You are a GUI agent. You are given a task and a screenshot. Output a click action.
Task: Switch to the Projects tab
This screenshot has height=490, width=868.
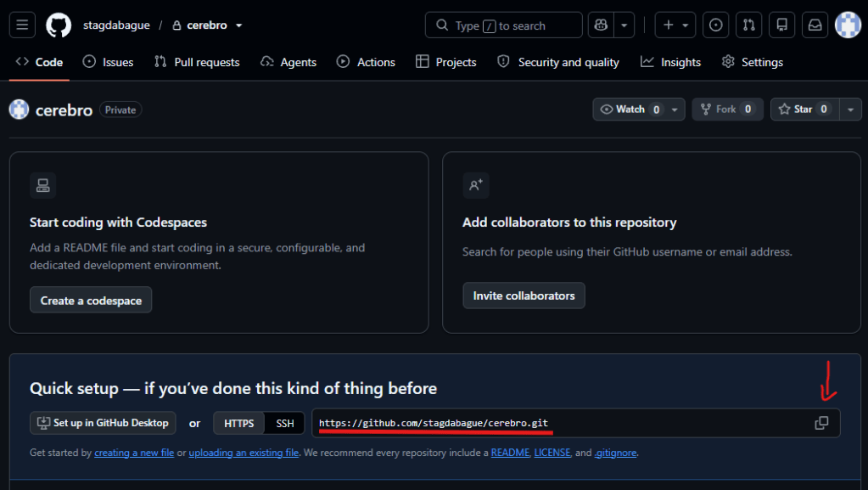[446, 62]
